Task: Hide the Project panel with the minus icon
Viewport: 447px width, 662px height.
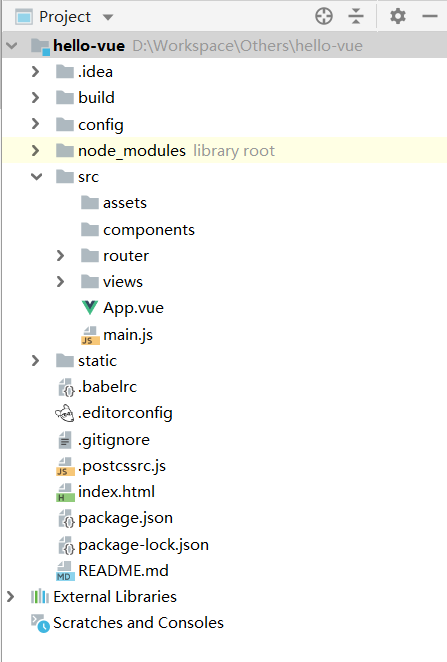Action: click(x=430, y=16)
